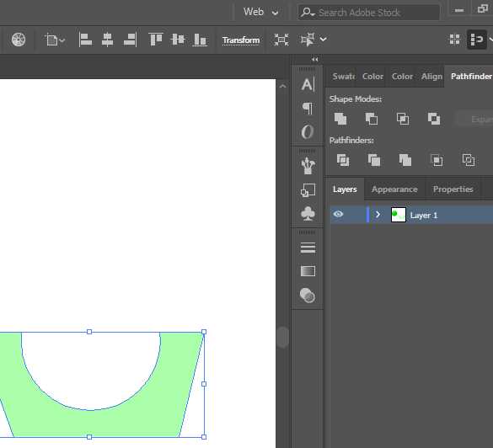Expand Layer 1 contents

click(378, 215)
